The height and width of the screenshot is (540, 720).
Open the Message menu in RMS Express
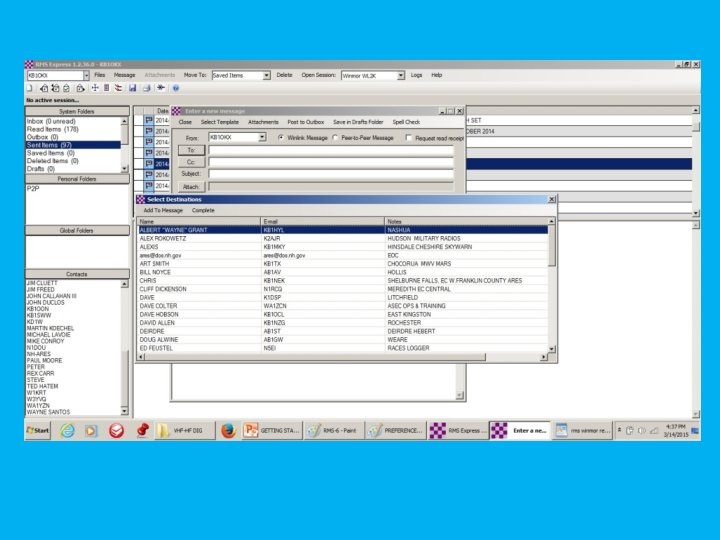[x=124, y=75]
